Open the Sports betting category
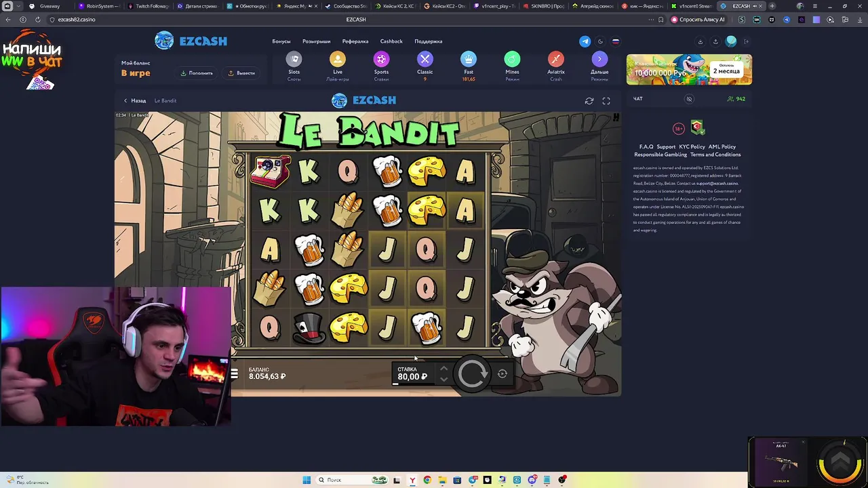The height and width of the screenshot is (488, 868). (x=381, y=66)
